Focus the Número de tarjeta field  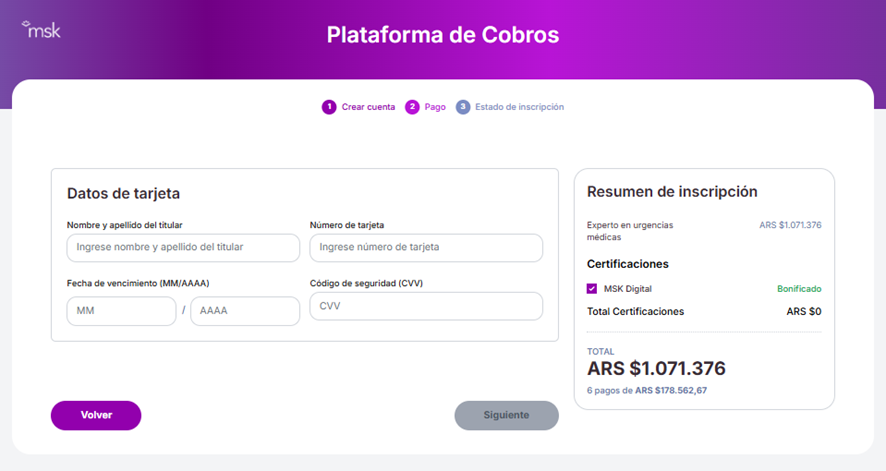426,247
